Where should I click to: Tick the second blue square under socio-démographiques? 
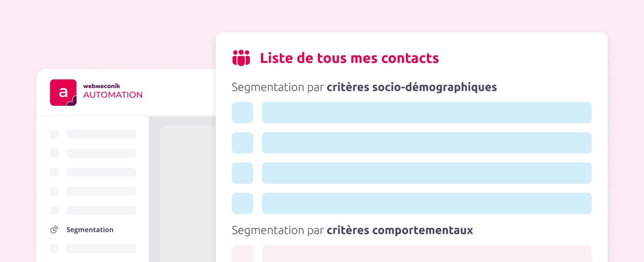pos(242,143)
